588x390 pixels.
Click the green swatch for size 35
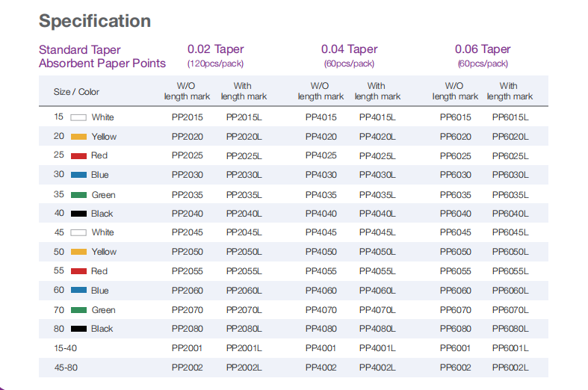(x=78, y=195)
